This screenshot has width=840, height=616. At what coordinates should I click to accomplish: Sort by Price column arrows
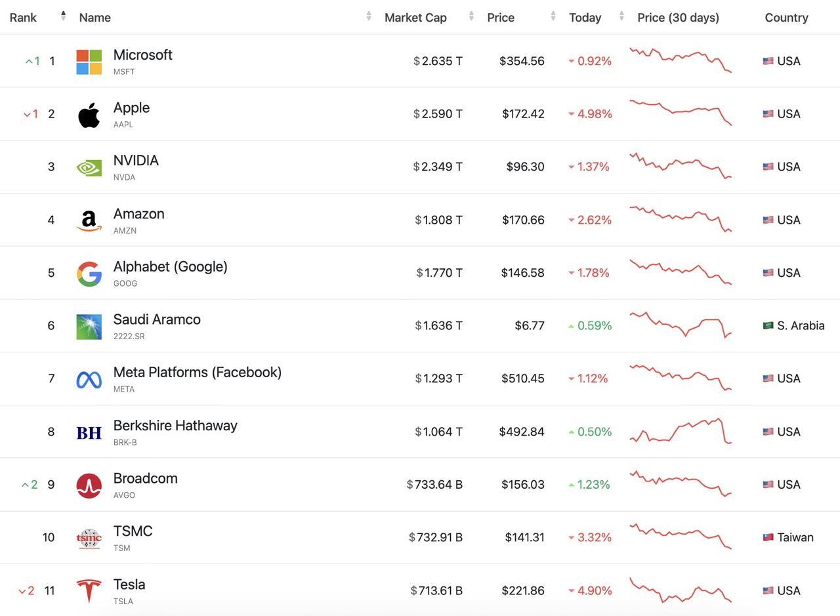pyautogui.click(x=553, y=16)
